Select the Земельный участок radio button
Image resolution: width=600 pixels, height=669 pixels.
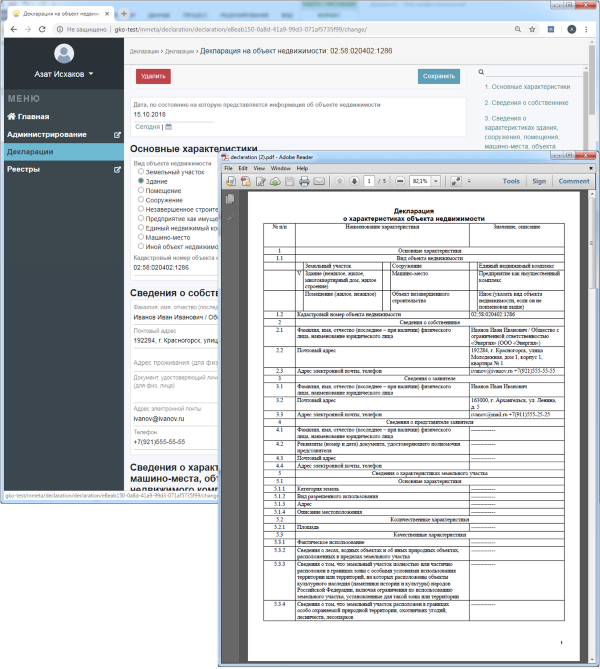tap(141, 171)
